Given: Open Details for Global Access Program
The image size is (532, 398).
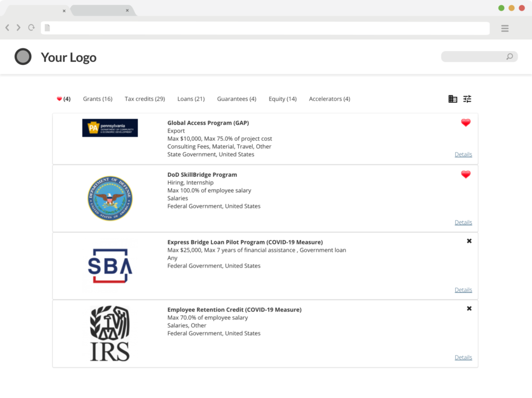Looking at the screenshot, I should 463,154.
